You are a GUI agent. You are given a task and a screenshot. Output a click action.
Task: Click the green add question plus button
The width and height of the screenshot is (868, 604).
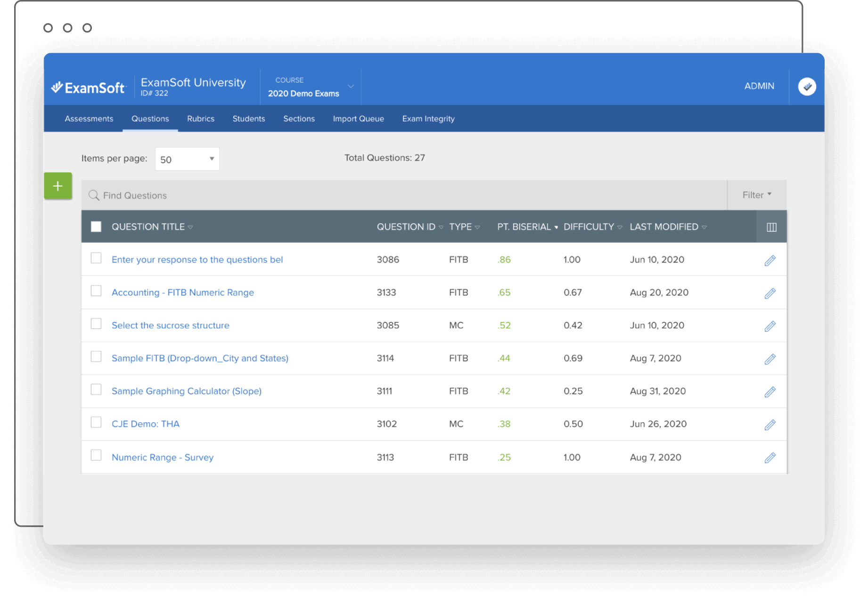(x=57, y=186)
